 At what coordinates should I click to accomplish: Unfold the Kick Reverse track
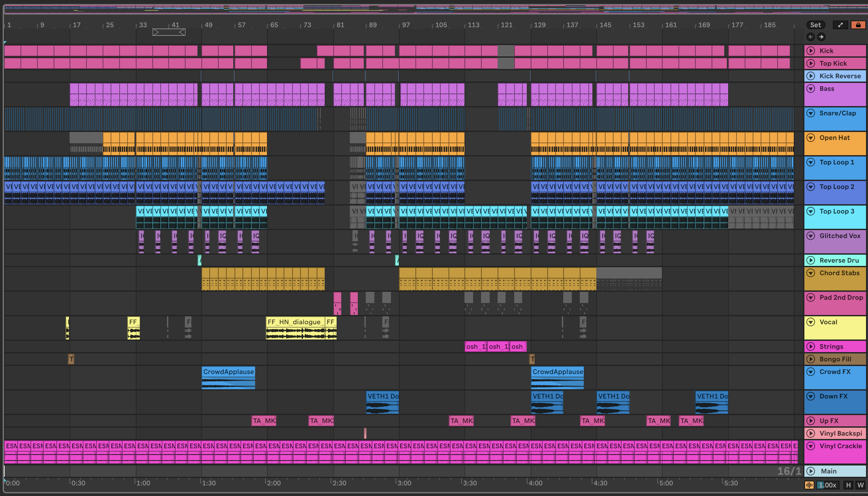(811, 76)
